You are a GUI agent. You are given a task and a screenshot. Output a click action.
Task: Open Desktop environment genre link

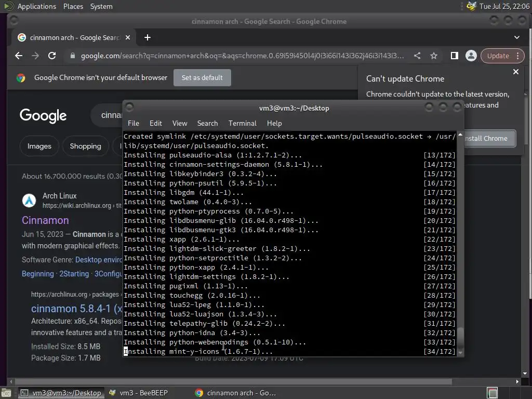pyautogui.click(x=99, y=260)
